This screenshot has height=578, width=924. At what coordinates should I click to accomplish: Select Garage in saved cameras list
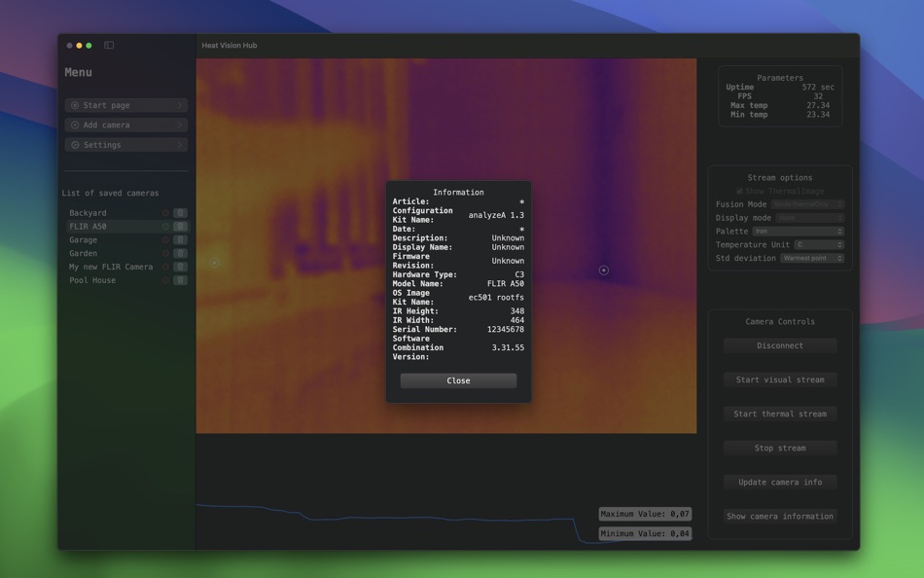(83, 240)
